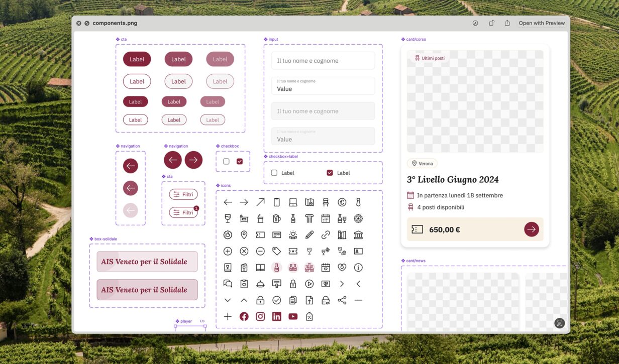Click the Facebook icon in the icons grid
This screenshot has height=364, width=619.
(244, 316)
